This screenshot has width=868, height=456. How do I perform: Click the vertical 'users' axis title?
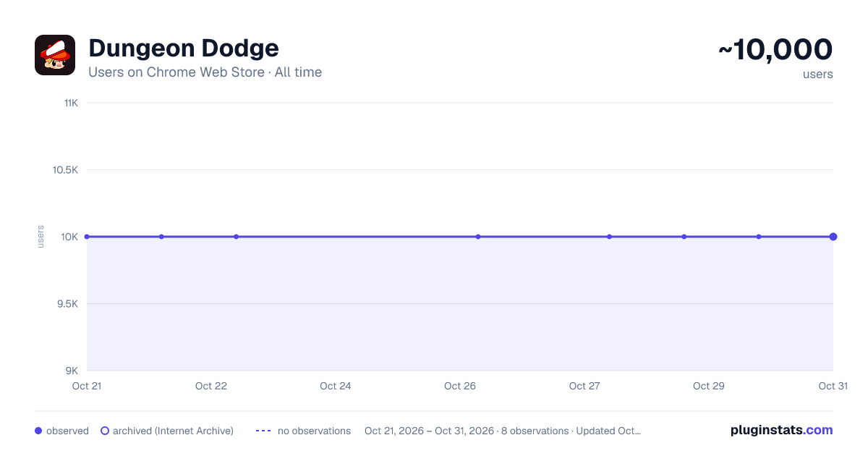(41, 237)
